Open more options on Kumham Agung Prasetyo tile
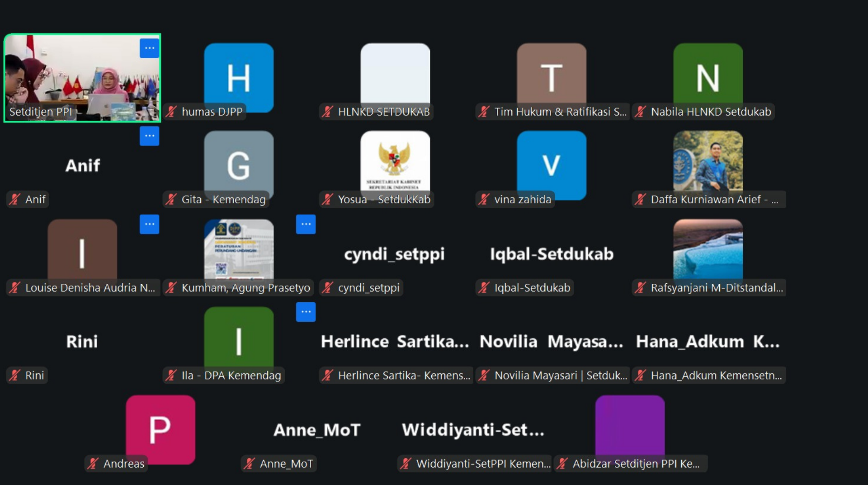This screenshot has height=488, width=868. [x=306, y=224]
